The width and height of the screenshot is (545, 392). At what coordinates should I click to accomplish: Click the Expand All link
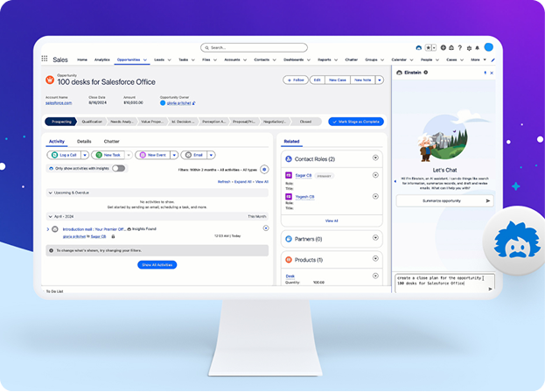242,182
